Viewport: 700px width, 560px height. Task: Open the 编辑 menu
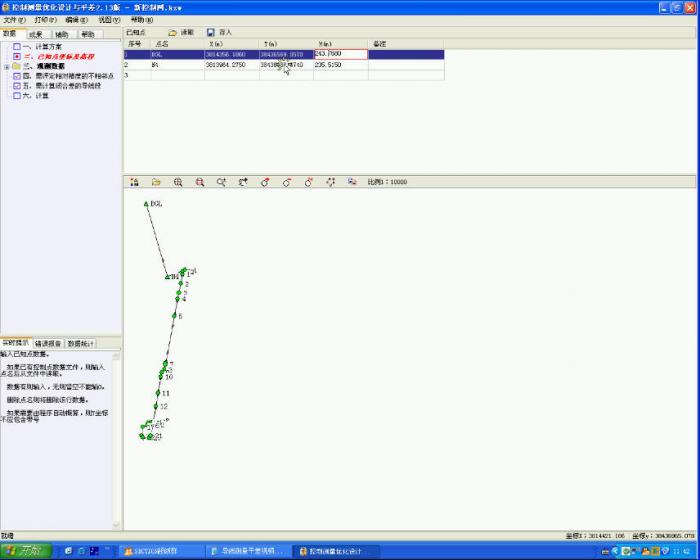tap(76, 20)
